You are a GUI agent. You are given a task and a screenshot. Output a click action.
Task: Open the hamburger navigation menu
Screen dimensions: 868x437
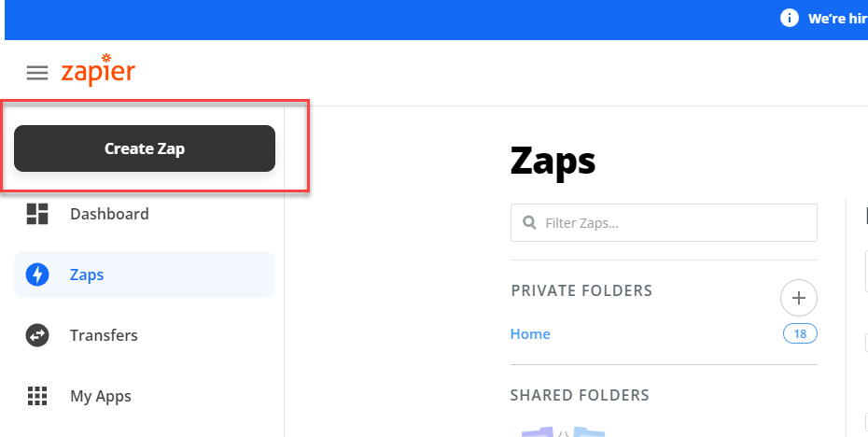37,73
